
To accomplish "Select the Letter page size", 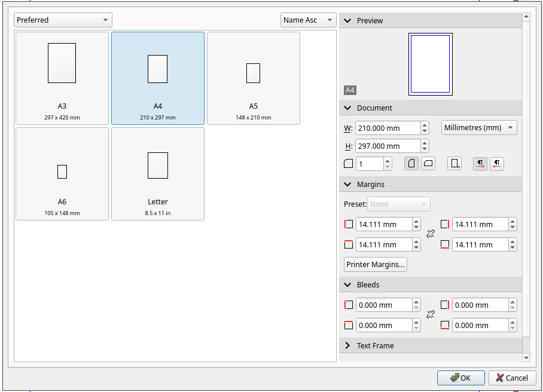I will pos(158,173).
